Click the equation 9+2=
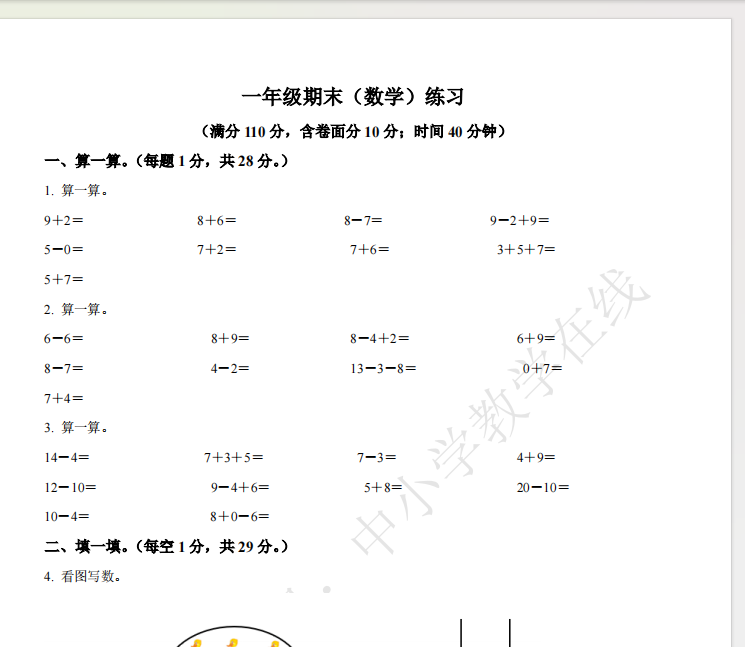 (x=64, y=220)
